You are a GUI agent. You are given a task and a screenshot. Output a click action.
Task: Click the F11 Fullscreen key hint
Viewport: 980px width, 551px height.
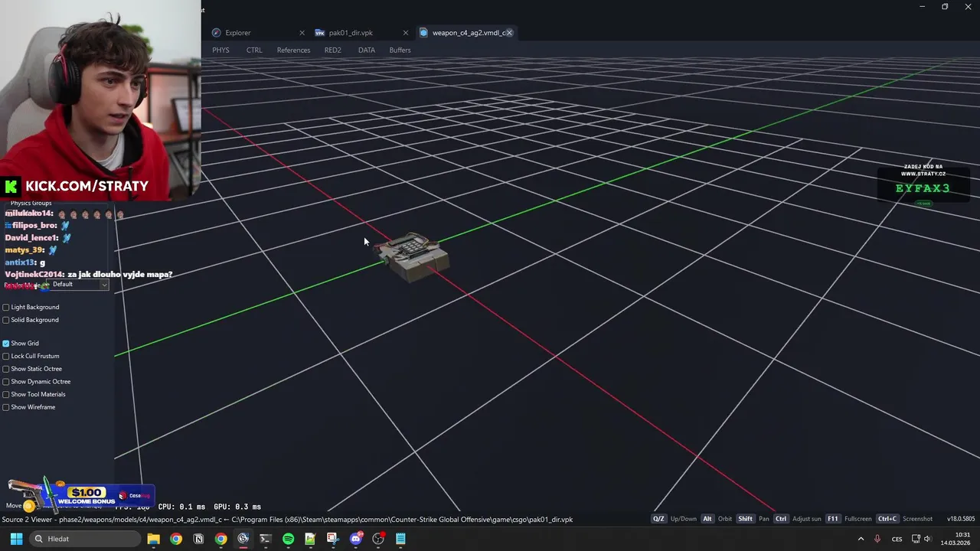[849, 519]
